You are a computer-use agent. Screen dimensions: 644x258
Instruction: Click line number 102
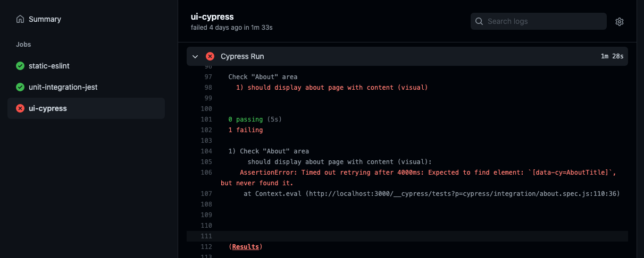[206, 130]
